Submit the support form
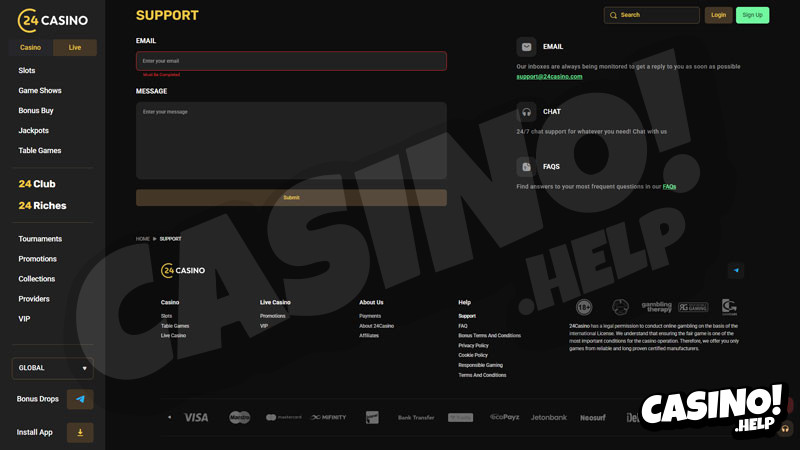Viewport: 800px width, 450px height. point(291,197)
